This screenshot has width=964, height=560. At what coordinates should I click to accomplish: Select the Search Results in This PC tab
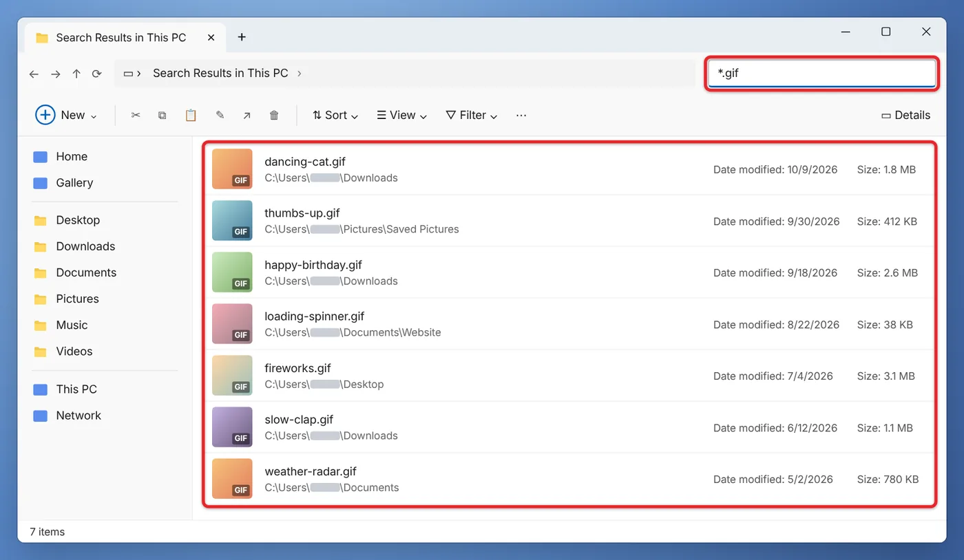pos(125,37)
